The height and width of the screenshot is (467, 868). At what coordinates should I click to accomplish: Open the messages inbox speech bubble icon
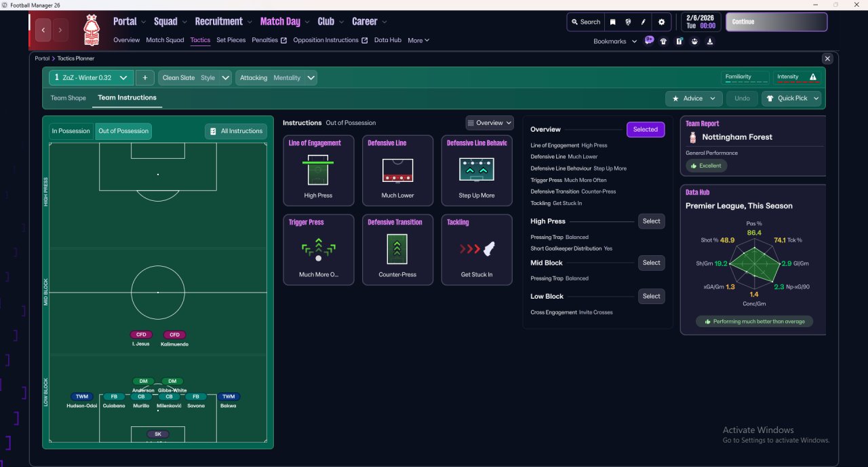(649, 41)
